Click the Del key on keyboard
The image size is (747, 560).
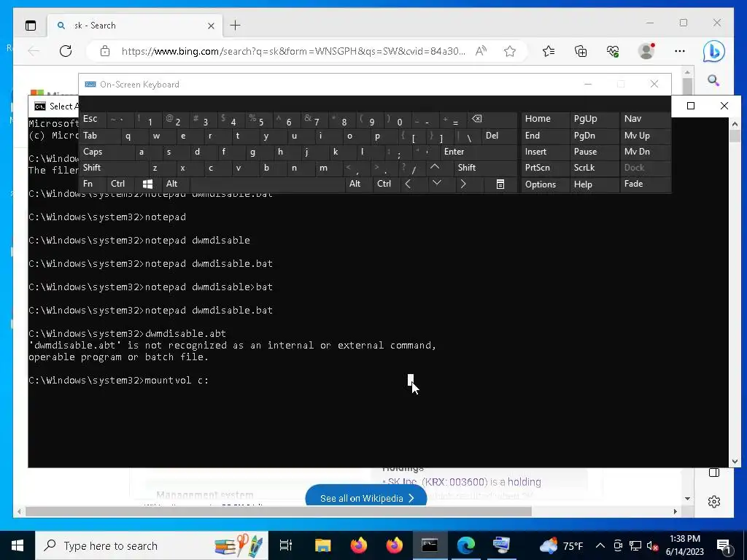[x=499, y=136]
